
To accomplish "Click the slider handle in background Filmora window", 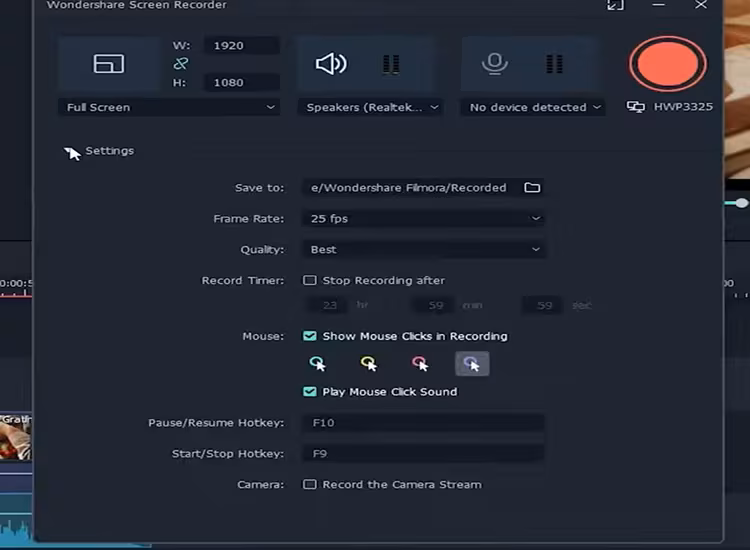I will (742, 203).
